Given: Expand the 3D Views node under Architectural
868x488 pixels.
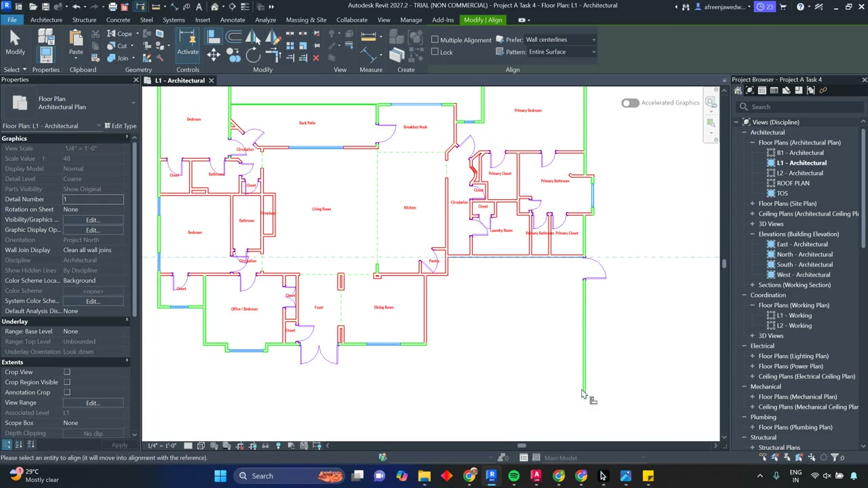Looking at the screenshot, I should click(752, 224).
